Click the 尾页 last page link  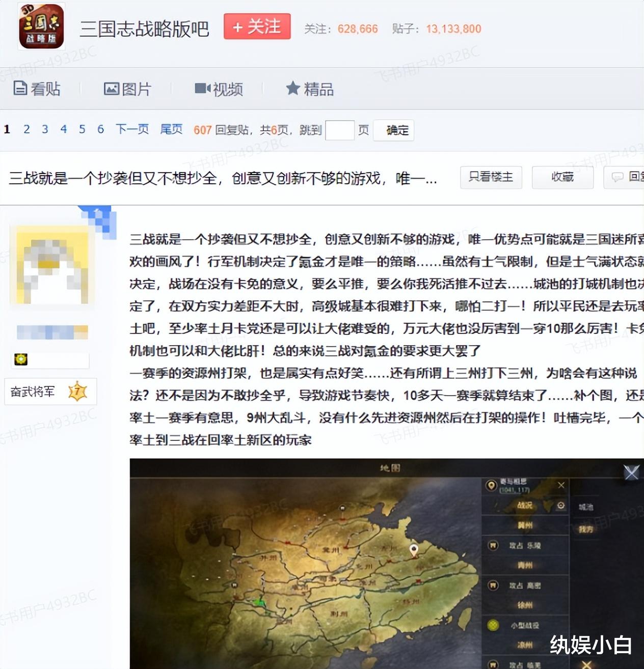(x=171, y=129)
